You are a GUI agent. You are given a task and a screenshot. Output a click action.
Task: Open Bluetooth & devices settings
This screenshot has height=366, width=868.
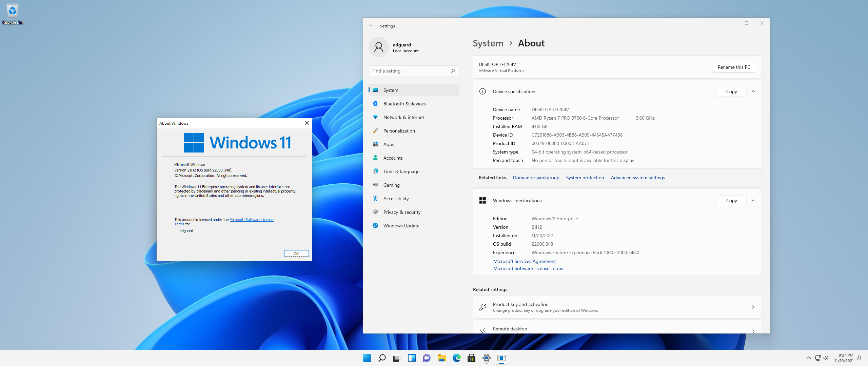click(x=414, y=104)
